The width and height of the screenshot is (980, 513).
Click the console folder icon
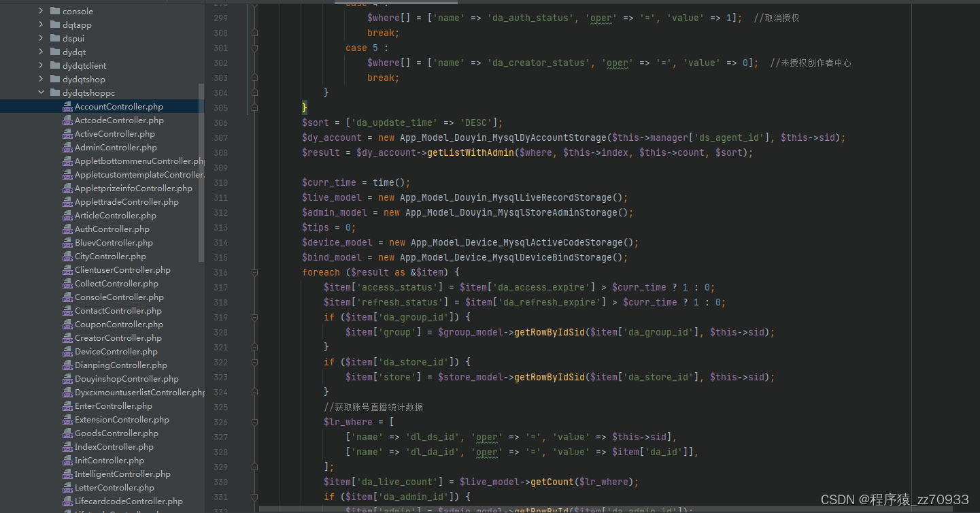55,11
